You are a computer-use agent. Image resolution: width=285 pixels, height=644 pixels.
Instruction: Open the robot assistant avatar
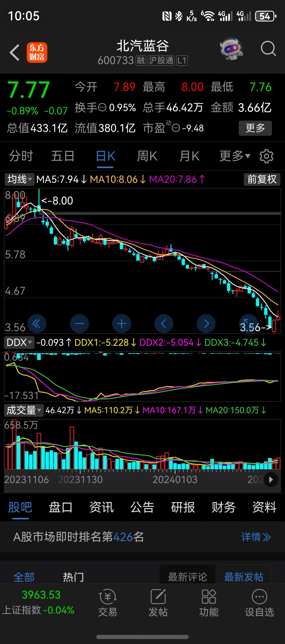(x=231, y=49)
